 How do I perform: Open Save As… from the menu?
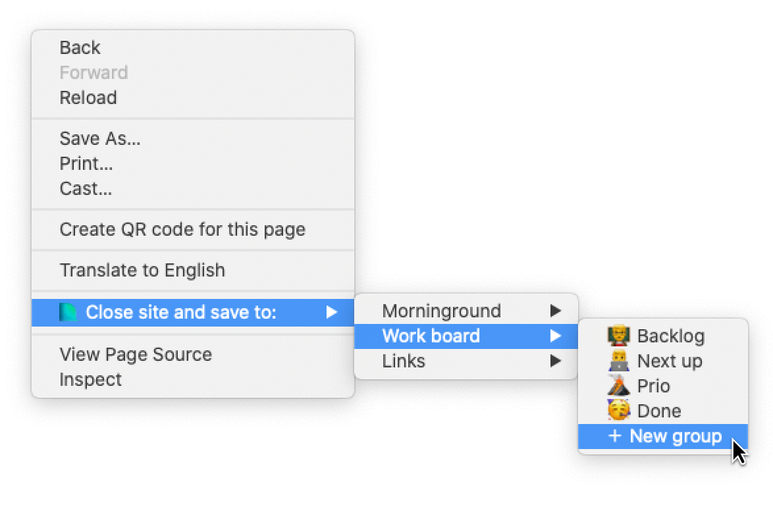click(x=99, y=138)
